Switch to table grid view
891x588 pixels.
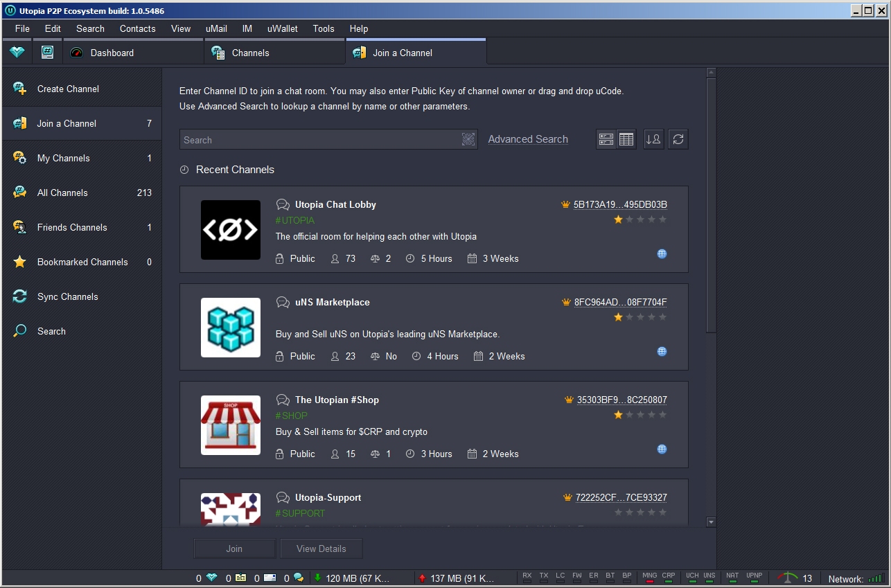[626, 139]
